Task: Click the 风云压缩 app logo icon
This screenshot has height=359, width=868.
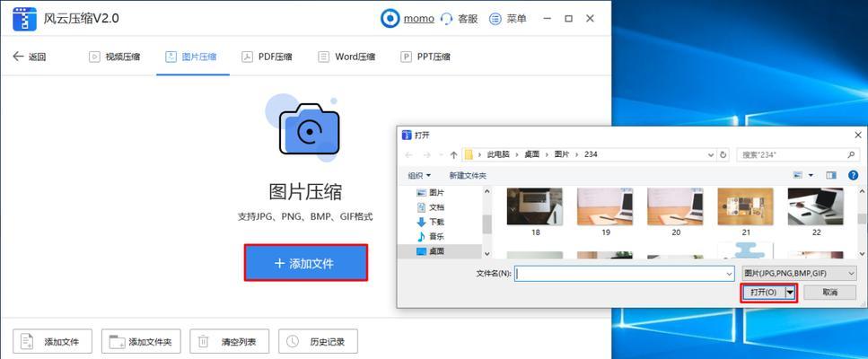Action: (x=24, y=19)
